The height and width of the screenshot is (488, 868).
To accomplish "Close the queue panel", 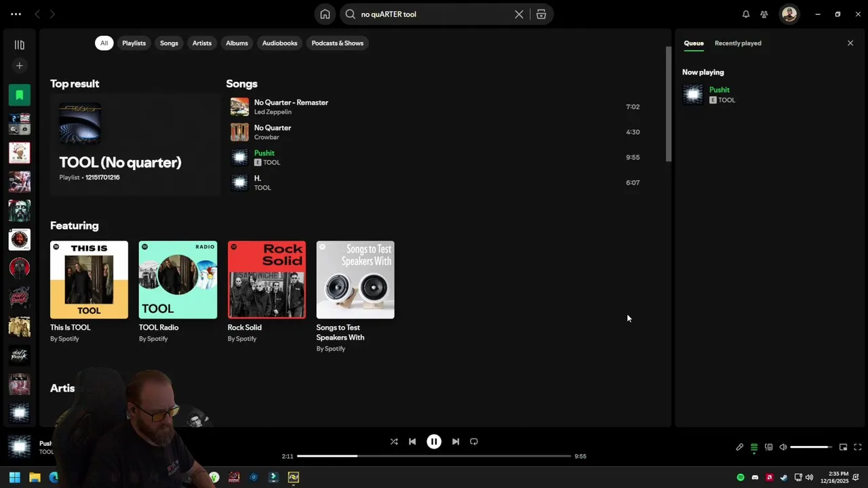I will click(850, 43).
